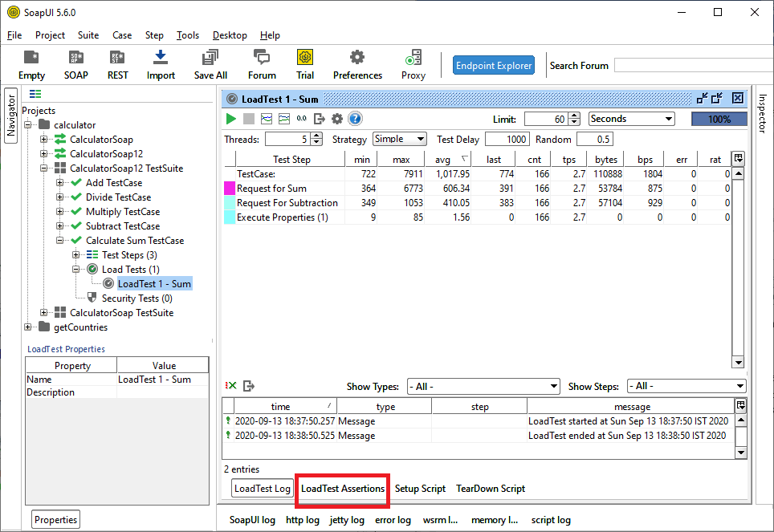Export LoadTest statistics with the export icon
Image resolution: width=774 pixels, height=532 pixels.
coord(320,119)
